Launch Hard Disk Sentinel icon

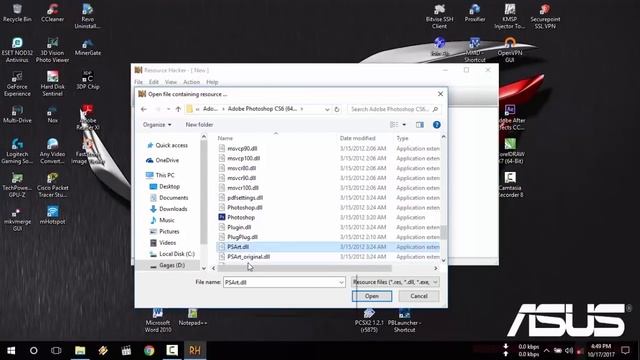pos(52,84)
